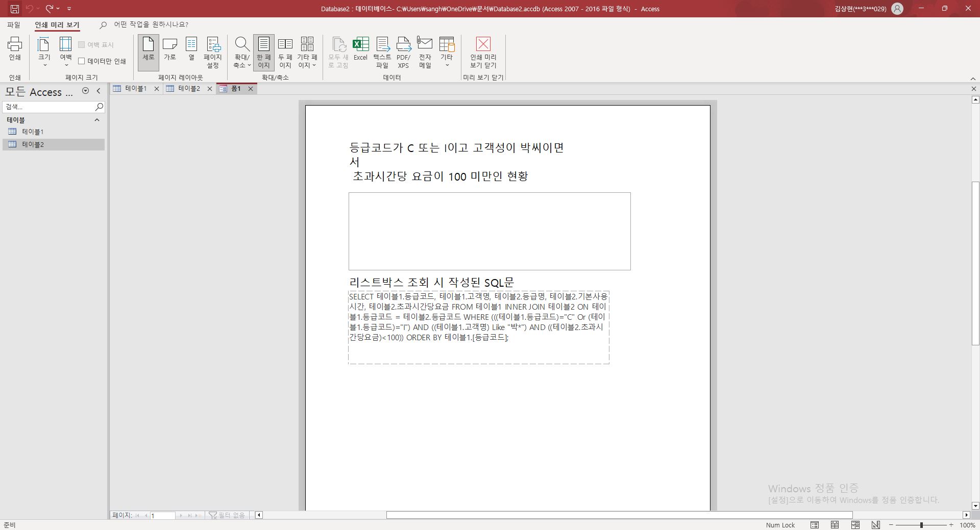Adjust the zoom slider in status bar
The height and width of the screenshot is (530, 980).
click(x=921, y=525)
